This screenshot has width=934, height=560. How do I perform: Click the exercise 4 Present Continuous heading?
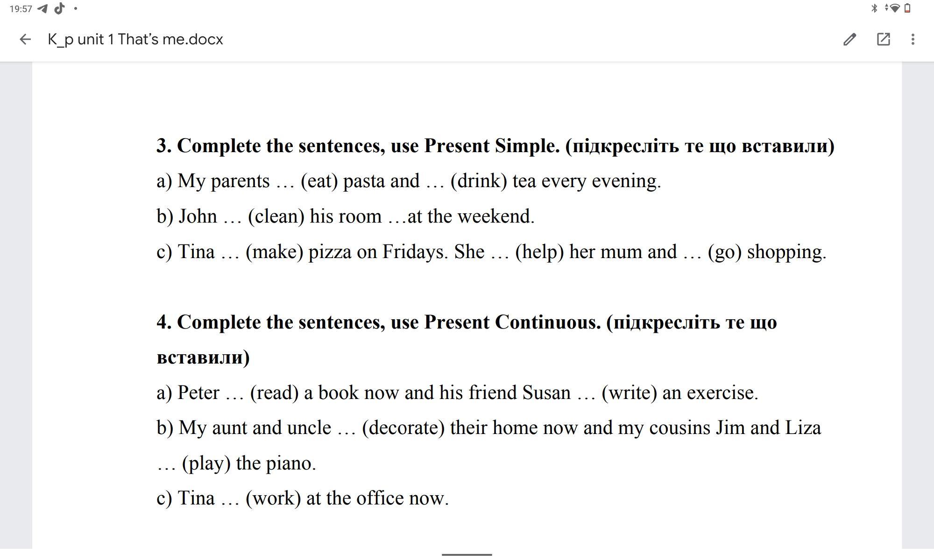(466, 322)
